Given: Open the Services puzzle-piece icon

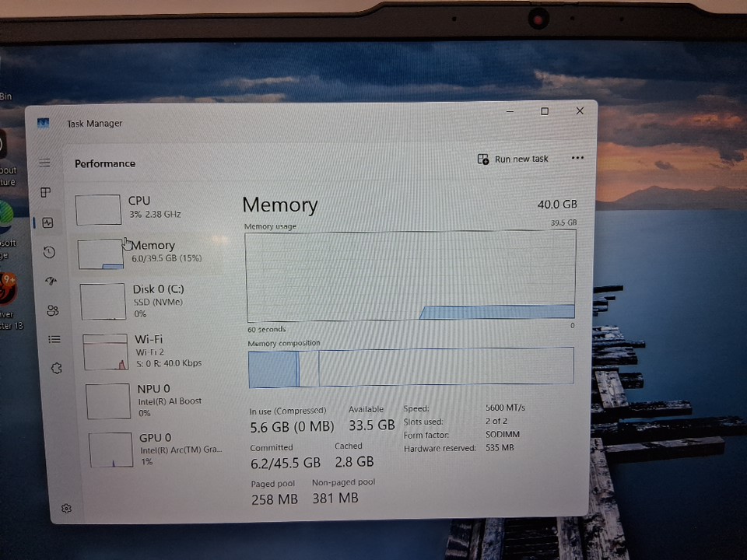Looking at the screenshot, I should (56, 369).
